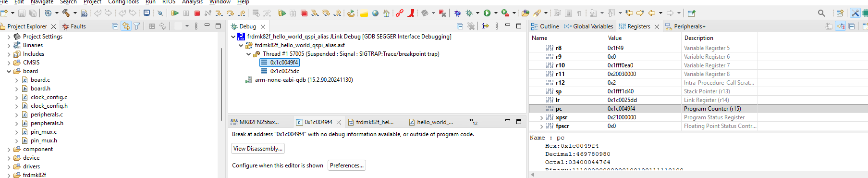Viewport: 868px width, 178px height.
Task: Click the Value column header
Action: click(x=644, y=38)
